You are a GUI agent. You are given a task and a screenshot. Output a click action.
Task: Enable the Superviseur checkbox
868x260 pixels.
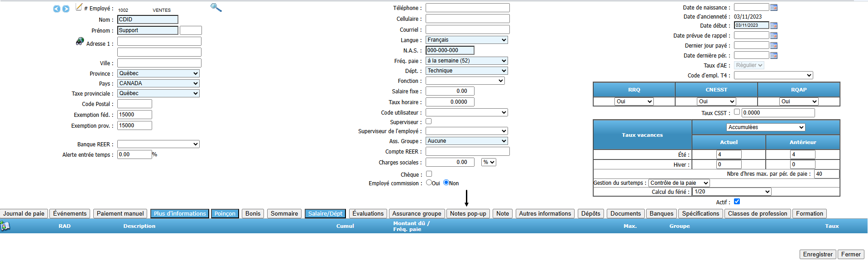429,121
